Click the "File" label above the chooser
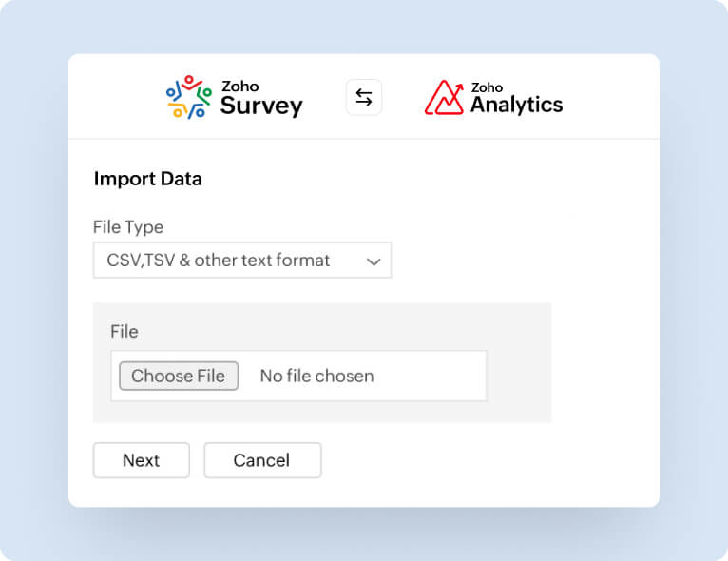Viewport: 728px width, 561px height. pos(125,332)
